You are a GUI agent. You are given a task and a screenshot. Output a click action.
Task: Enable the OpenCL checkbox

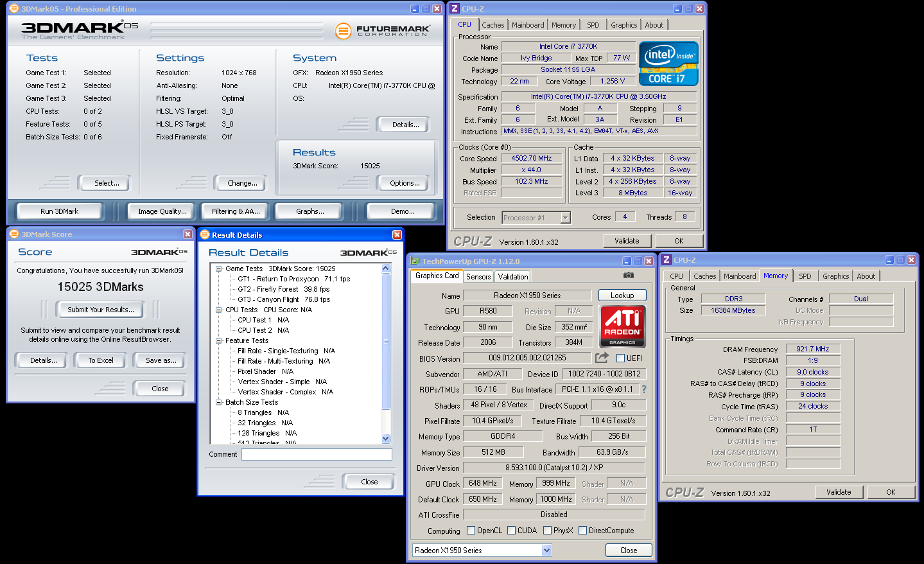tap(471, 531)
